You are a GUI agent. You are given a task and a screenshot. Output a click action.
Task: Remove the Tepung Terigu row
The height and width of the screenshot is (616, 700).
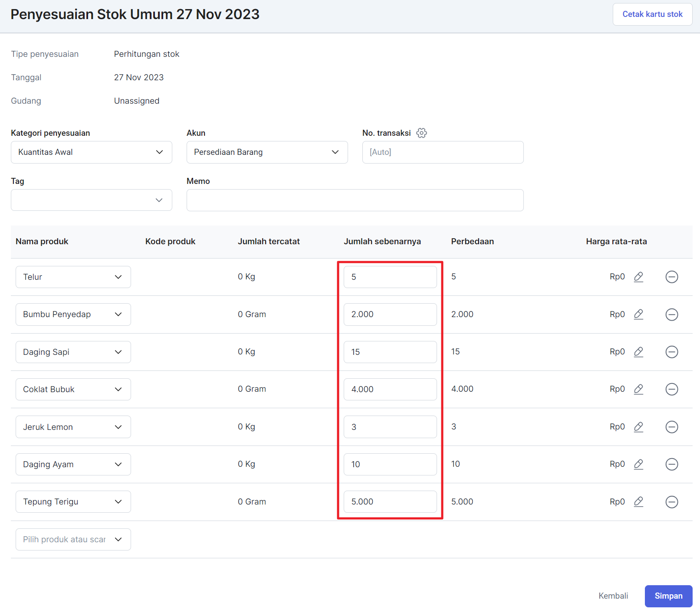click(x=672, y=502)
